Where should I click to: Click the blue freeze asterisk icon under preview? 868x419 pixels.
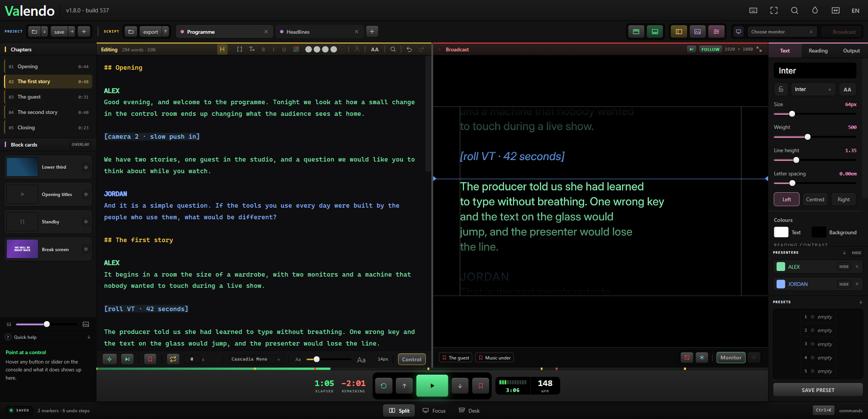point(702,358)
